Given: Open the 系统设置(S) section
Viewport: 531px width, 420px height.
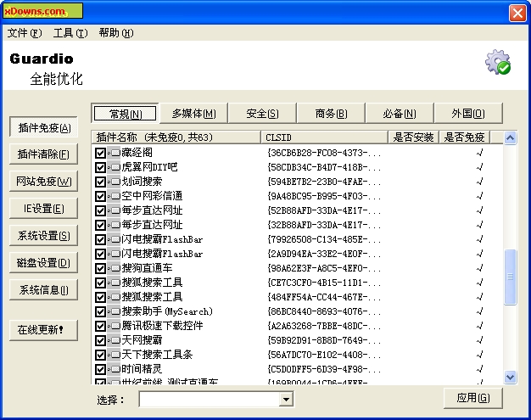Looking at the screenshot, I should tap(44, 235).
